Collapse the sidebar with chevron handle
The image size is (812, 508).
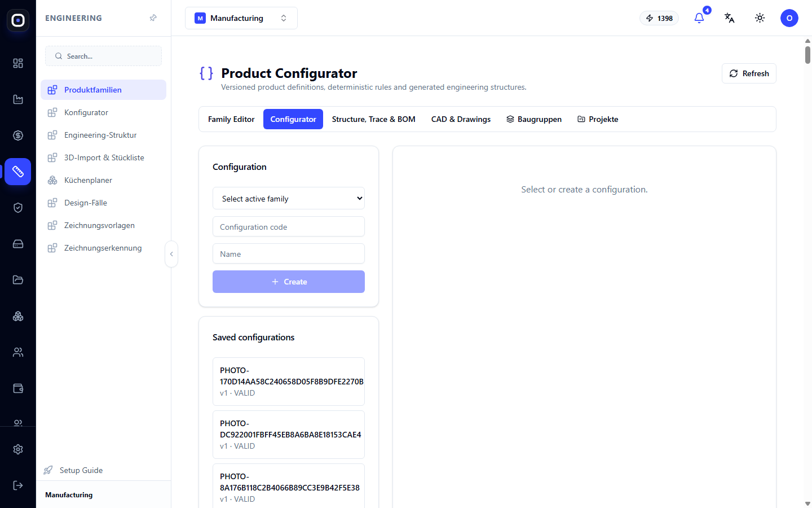[x=171, y=254]
